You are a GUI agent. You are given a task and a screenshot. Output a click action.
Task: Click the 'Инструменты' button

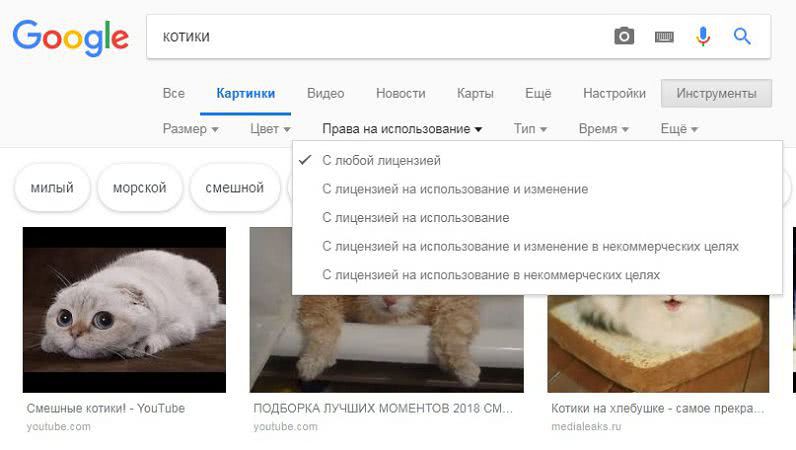pyautogui.click(x=716, y=93)
